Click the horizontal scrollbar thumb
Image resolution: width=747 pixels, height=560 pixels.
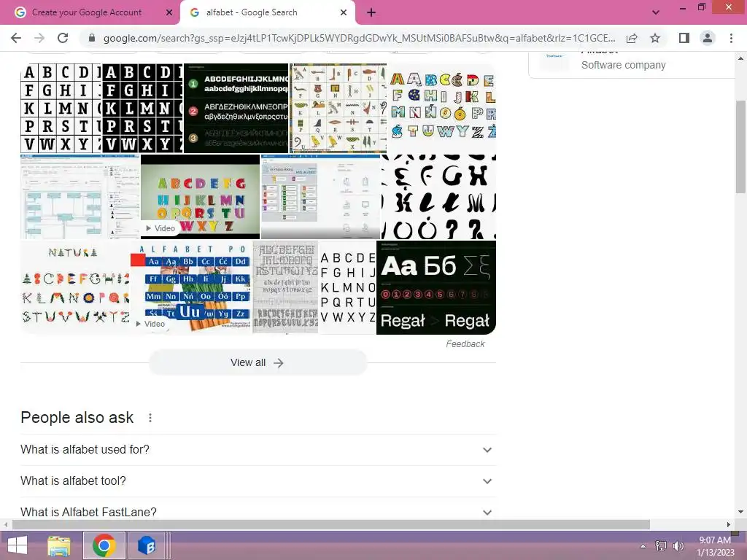click(331, 524)
